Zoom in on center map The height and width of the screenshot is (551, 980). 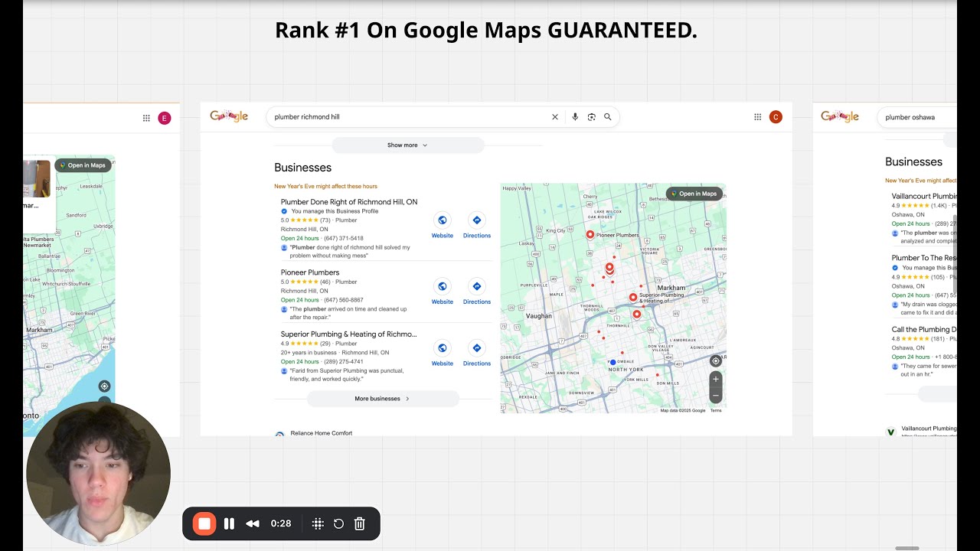pyautogui.click(x=716, y=379)
